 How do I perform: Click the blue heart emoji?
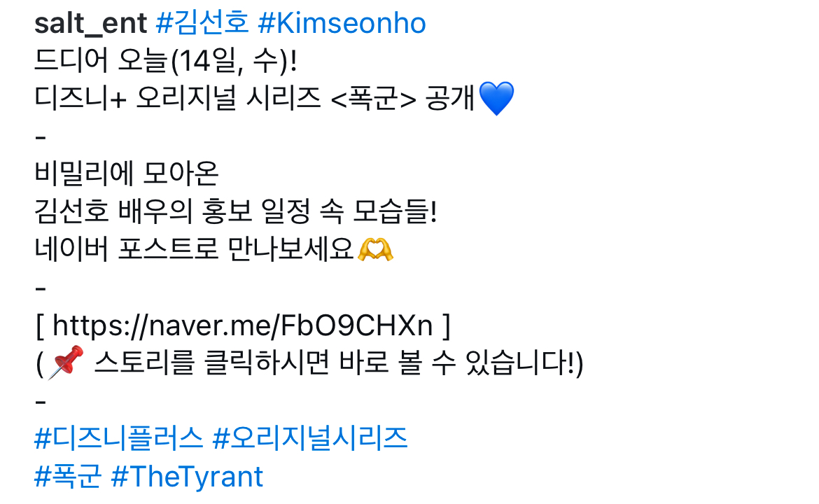(496, 98)
